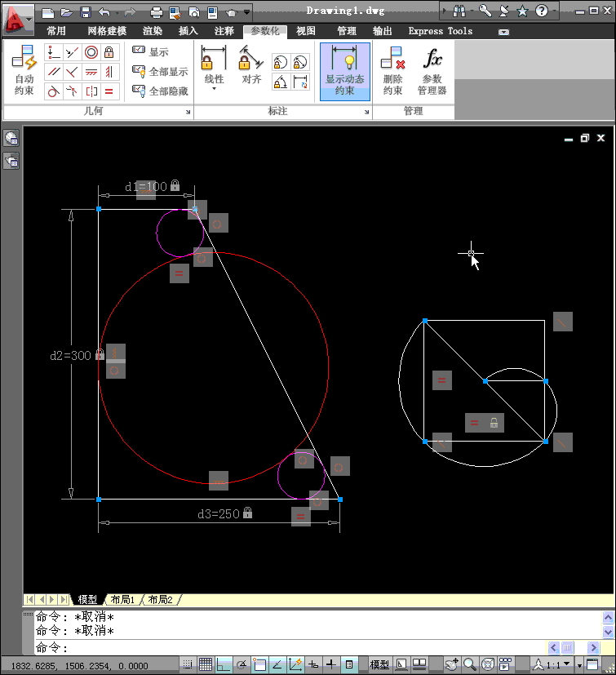Switch to the 布局2 layout tab
The height and width of the screenshot is (675, 616).
(x=160, y=600)
